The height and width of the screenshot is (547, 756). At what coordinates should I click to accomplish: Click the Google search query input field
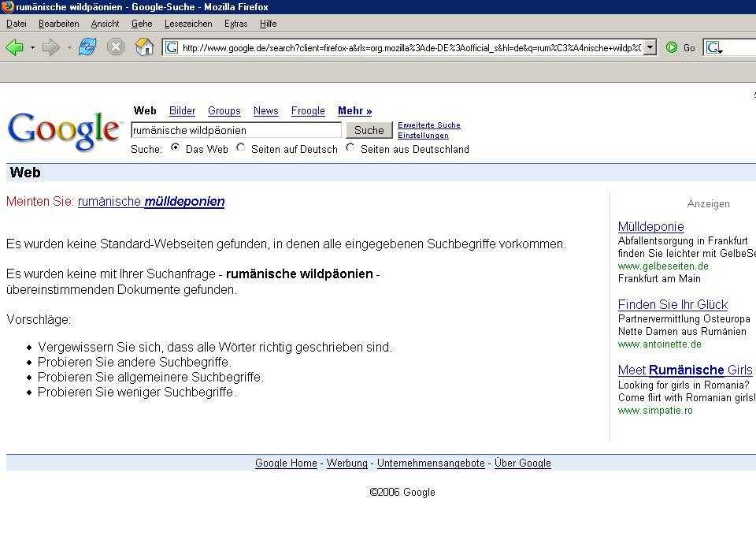pos(236,130)
